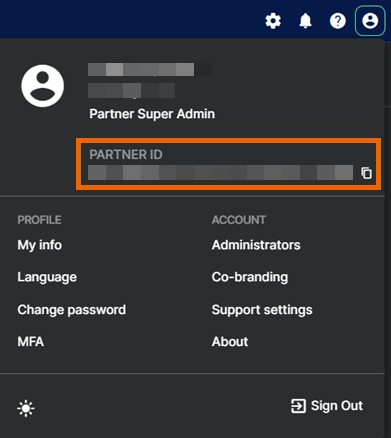Screen dimensions: 391x438
Task: Close the user profile menu icon
Action: [370, 21]
